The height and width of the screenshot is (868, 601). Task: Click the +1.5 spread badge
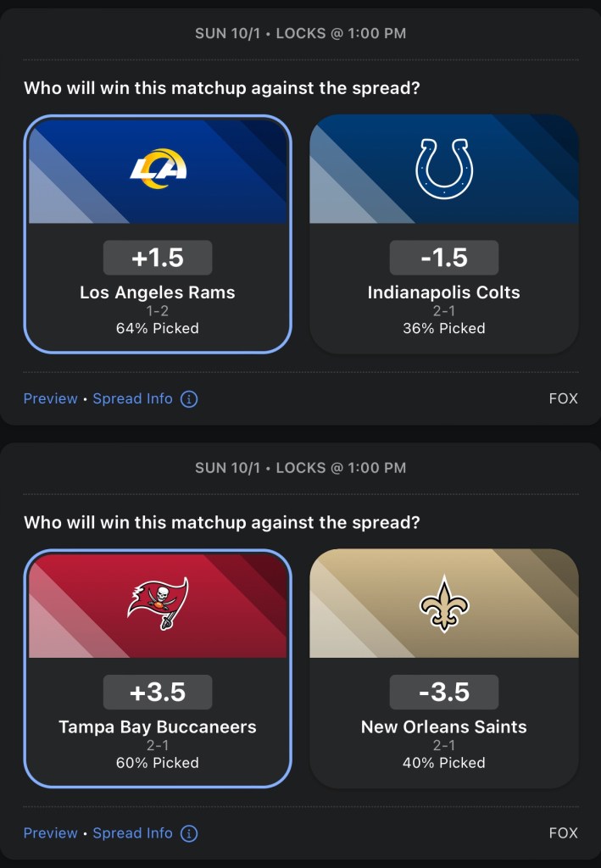[x=158, y=258]
